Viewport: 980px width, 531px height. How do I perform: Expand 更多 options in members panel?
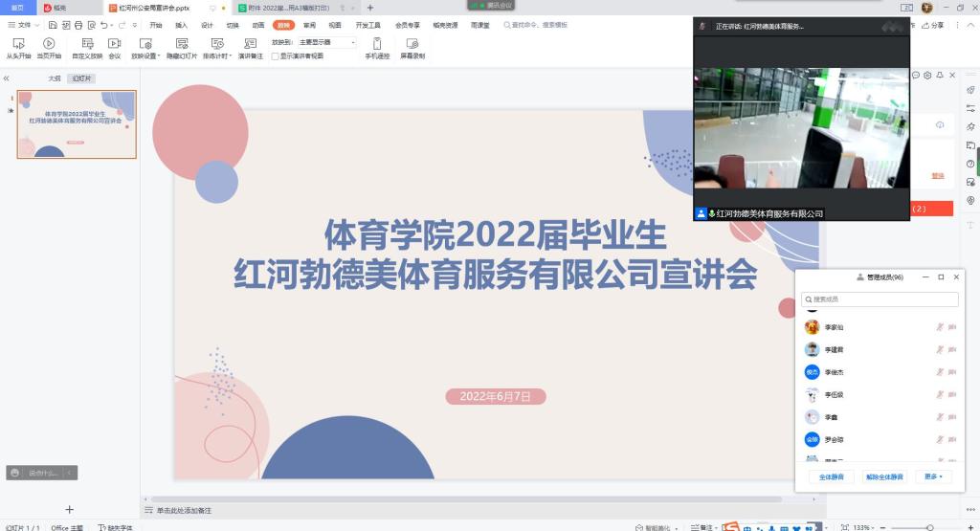(x=933, y=476)
